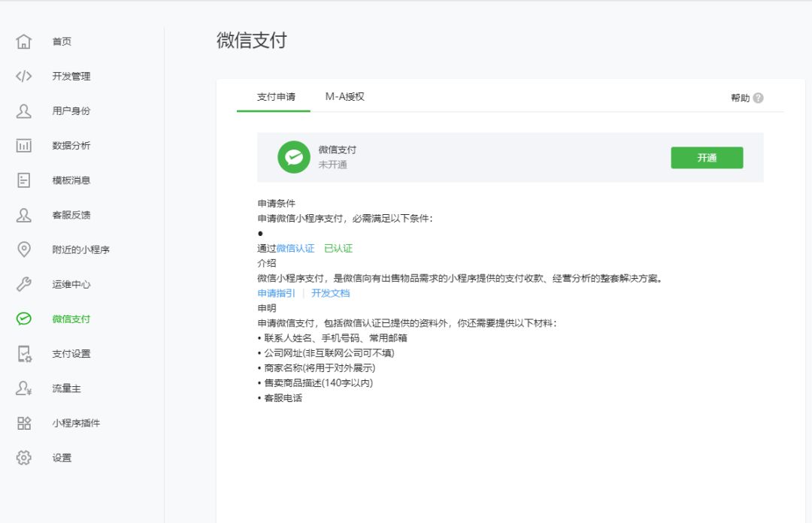Click the location pin icon for 附近的小程序
Screen dimensions: 812x523
click(x=24, y=249)
